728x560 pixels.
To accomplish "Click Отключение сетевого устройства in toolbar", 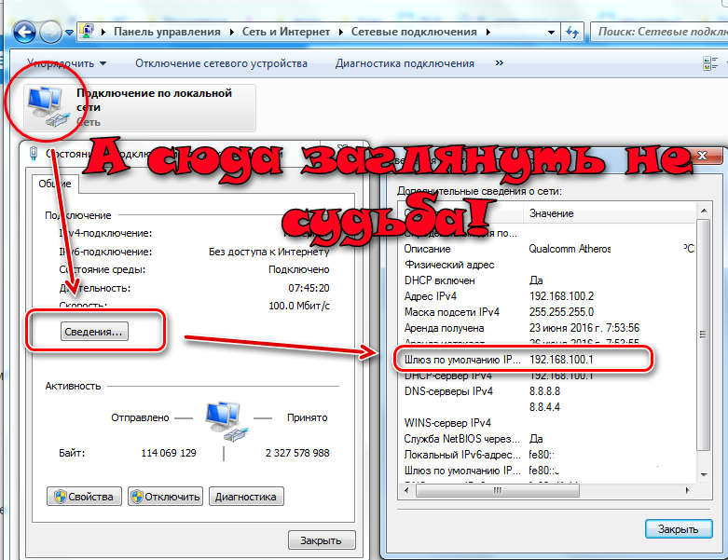I will coord(221,63).
